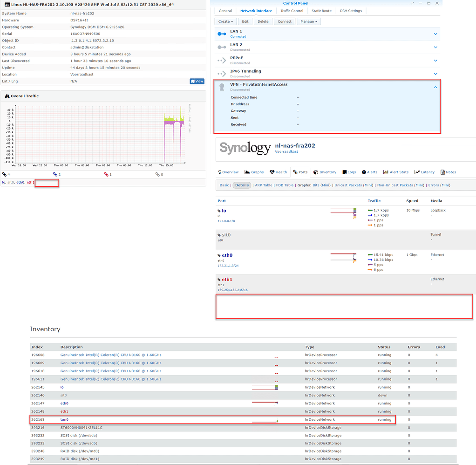Click the eth0 traffic mini graph in Ports
Screen dimensions: 476x465
coord(343,257)
